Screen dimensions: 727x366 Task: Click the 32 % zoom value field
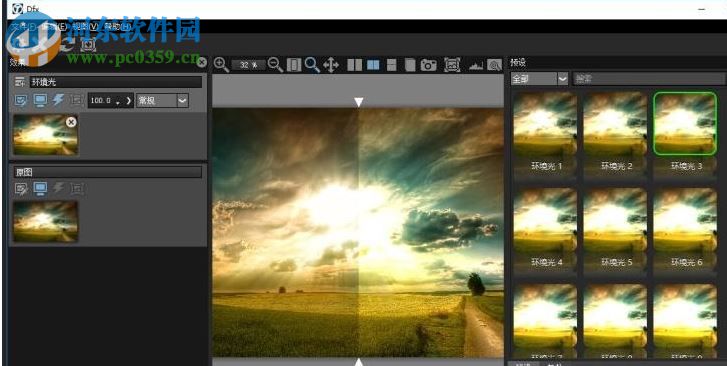pyautogui.click(x=248, y=65)
